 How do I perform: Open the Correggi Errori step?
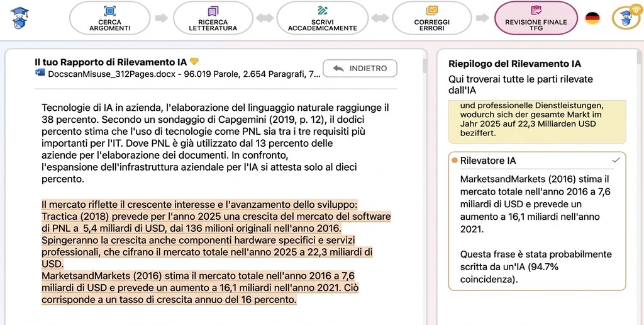tap(431, 18)
